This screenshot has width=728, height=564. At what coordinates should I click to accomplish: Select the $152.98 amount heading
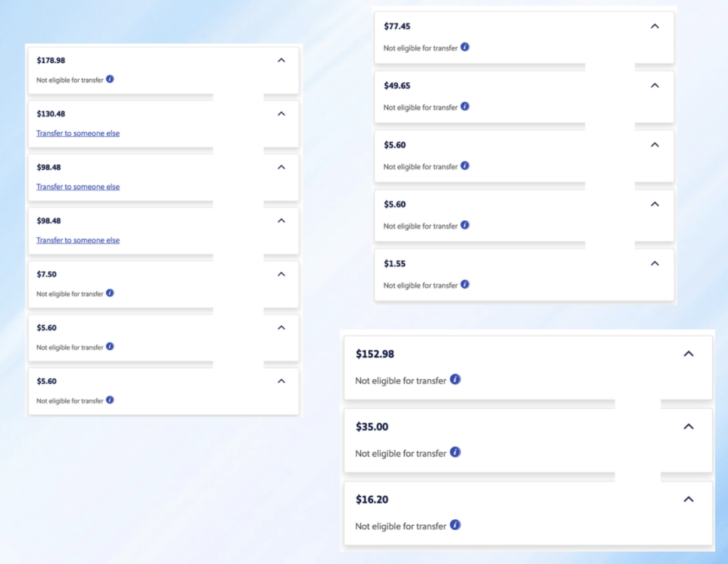coord(375,354)
